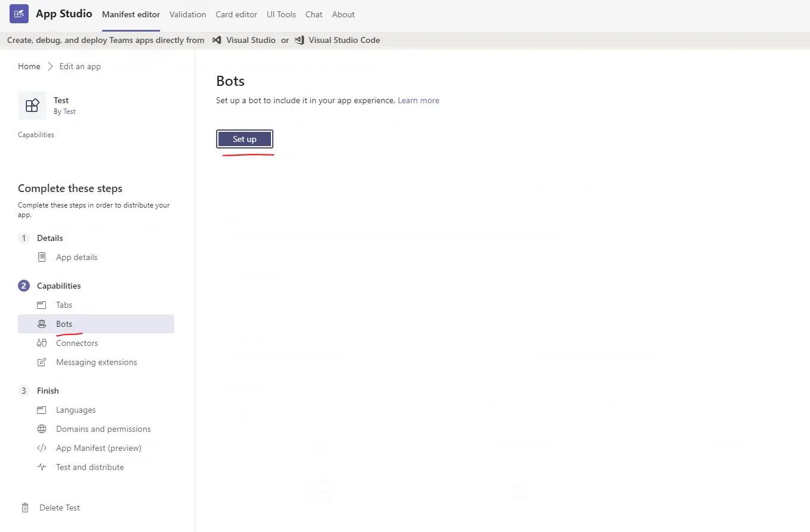This screenshot has height=532, width=810.
Task: Open the Card editor tab
Action: click(236, 14)
